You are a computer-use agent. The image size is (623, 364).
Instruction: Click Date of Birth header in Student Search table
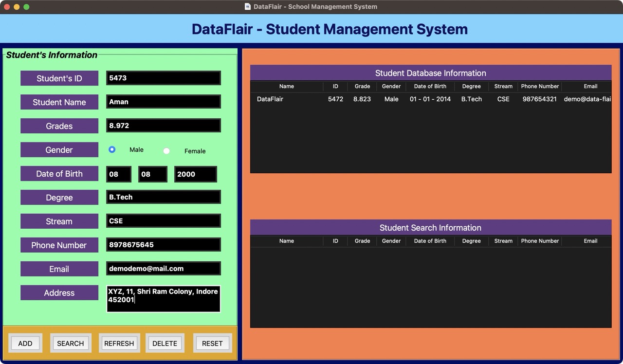[430, 241]
